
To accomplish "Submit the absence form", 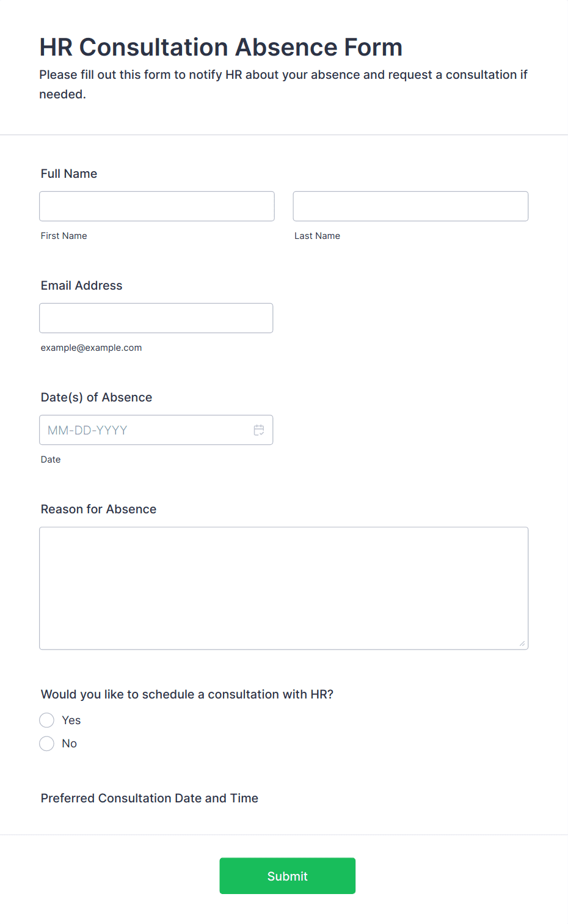I will pyautogui.click(x=288, y=876).
